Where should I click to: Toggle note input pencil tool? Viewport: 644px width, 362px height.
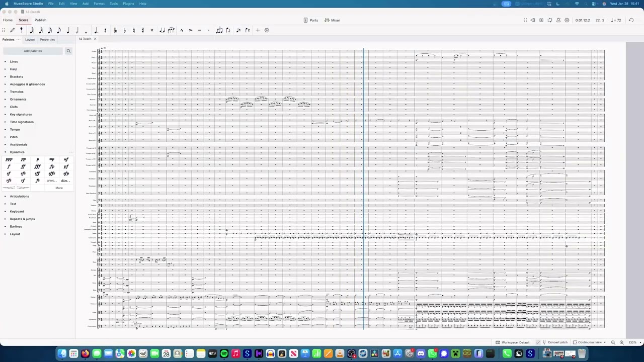point(13,30)
